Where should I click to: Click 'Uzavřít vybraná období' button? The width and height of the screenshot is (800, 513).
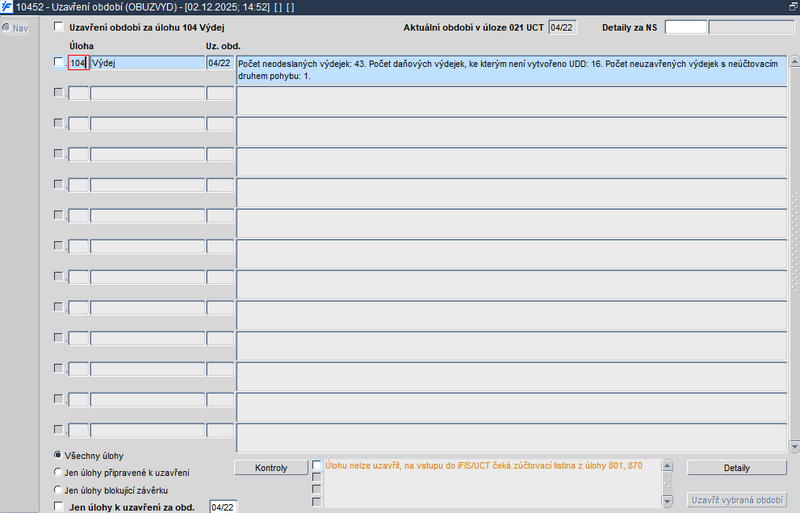coord(737,500)
